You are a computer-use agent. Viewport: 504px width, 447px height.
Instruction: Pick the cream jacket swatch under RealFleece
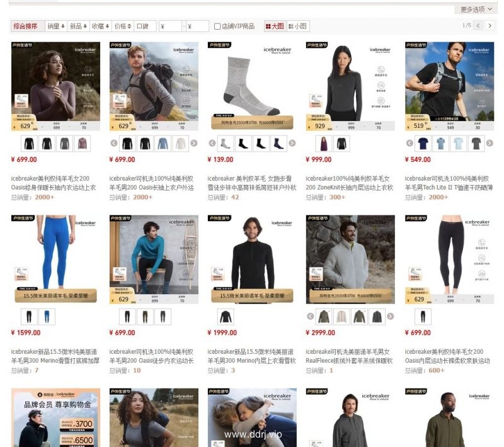(341, 317)
